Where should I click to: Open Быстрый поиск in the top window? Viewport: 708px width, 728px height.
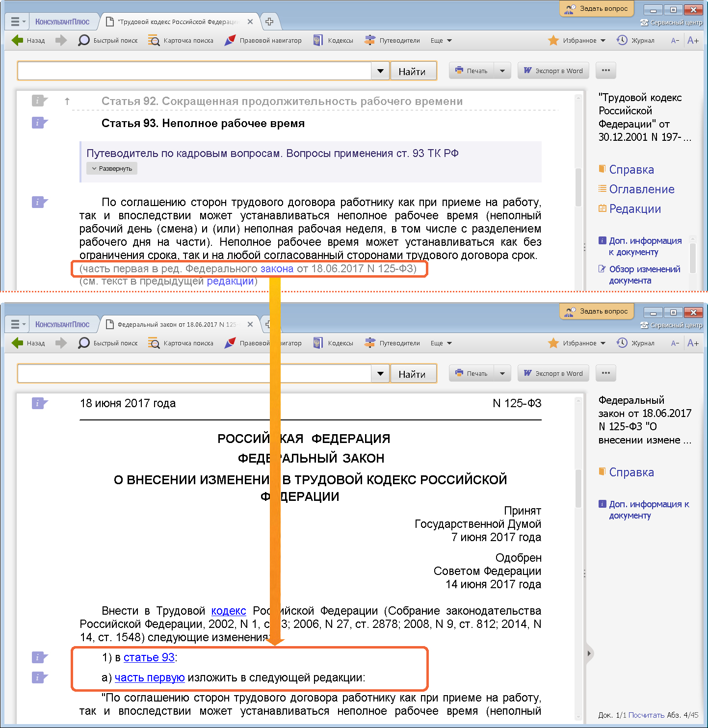pyautogui.click(x=108, y=41)
